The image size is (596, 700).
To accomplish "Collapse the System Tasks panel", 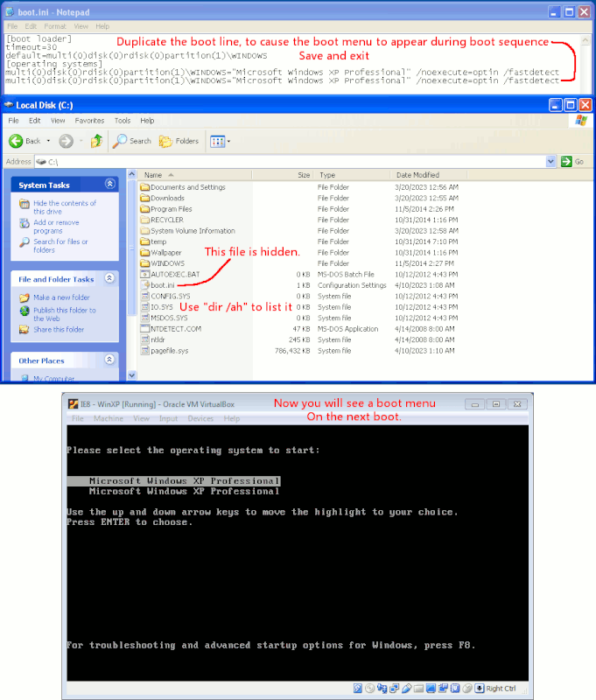I will tap(109, 184).
